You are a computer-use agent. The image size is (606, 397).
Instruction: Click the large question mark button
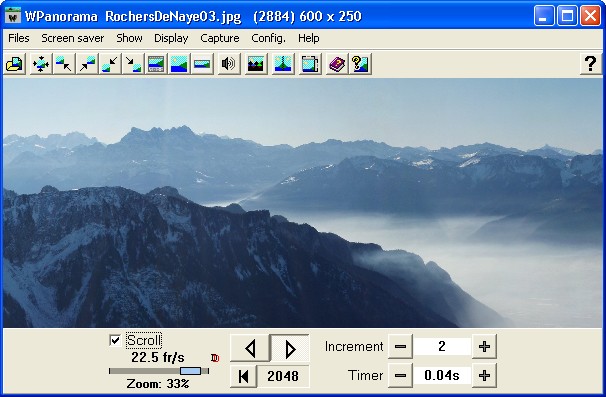click(590, 64)
